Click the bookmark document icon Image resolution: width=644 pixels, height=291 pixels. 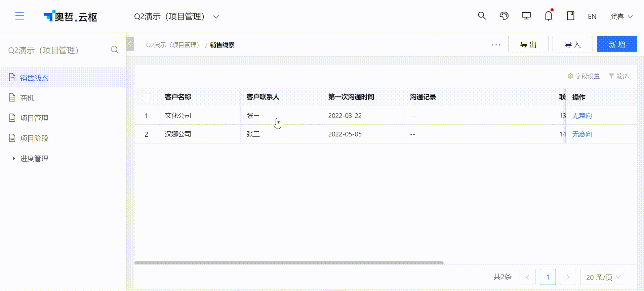571,16
